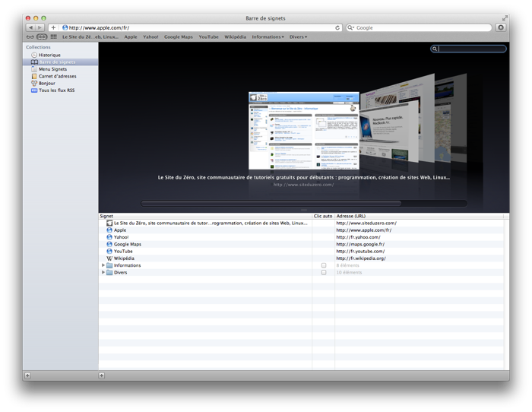Expand the Divers folder disclosure triangle
This screenshot has width=532, height=412.
click(x=103, y=272)
